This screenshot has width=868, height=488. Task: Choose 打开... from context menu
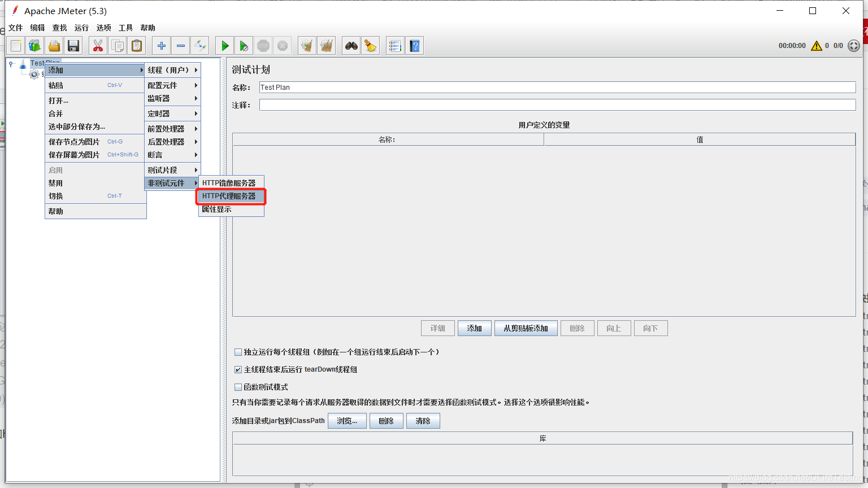[95, 101]
